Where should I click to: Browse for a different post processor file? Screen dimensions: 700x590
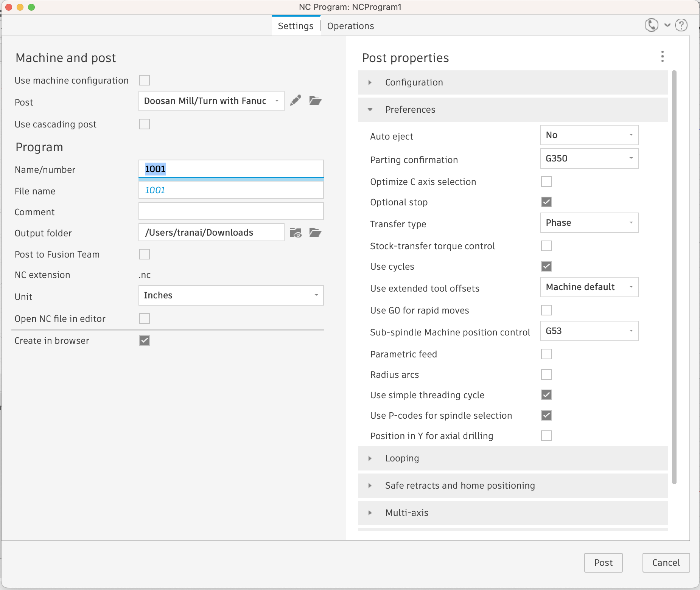316,101
